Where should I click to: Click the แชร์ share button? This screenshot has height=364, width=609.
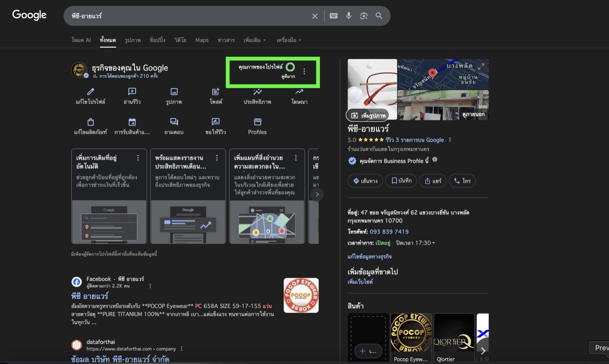(432, 181)
